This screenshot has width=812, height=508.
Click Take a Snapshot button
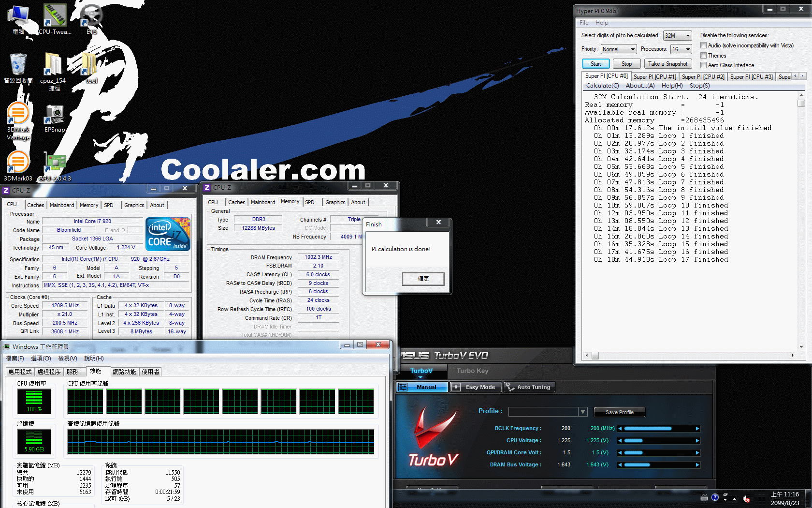[x=667, y=64]
